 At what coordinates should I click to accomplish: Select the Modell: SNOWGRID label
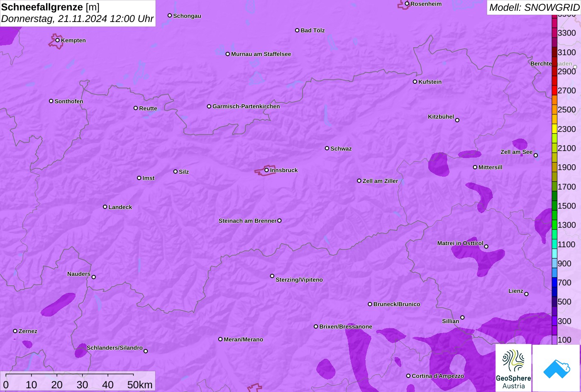534,7
